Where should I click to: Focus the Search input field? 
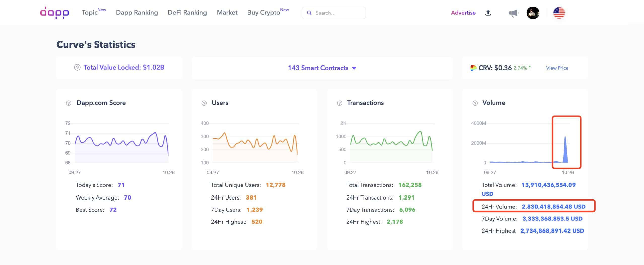point(334,13)
